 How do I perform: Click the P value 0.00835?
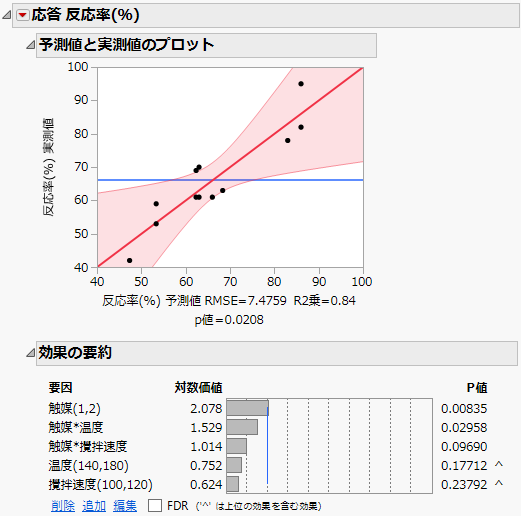pyautogui.click(x=464, y=408)
